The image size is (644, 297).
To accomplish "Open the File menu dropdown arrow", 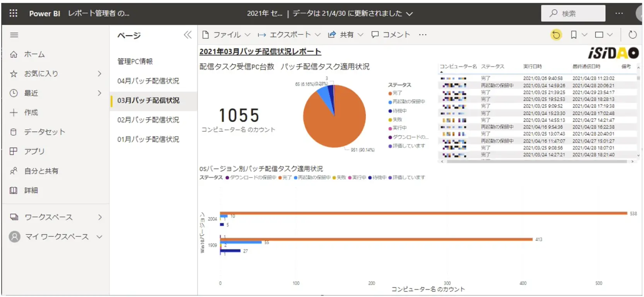I will tap(248, 35).
